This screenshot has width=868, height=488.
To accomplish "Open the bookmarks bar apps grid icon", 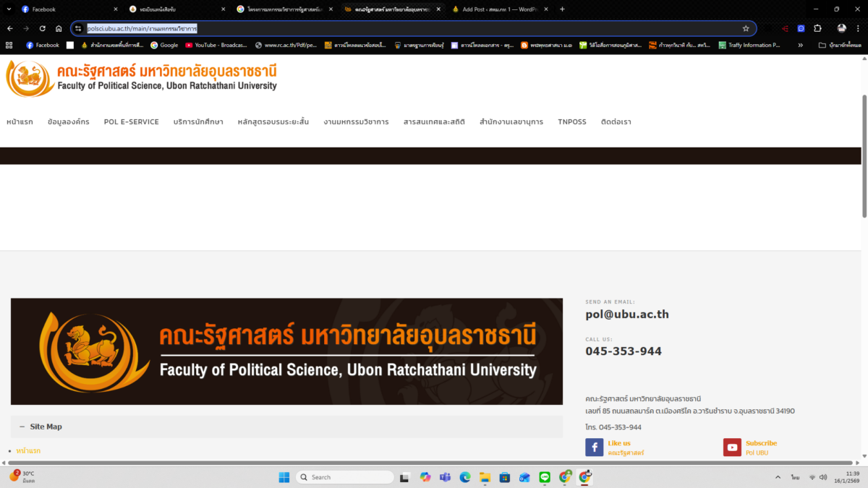I will (x=9, y=45).
